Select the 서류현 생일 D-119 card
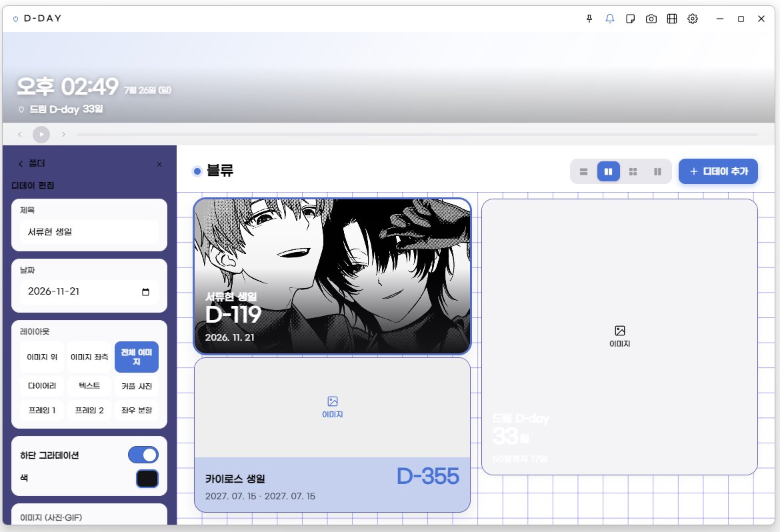Screen dimensions: 780x532 (332, 276)
